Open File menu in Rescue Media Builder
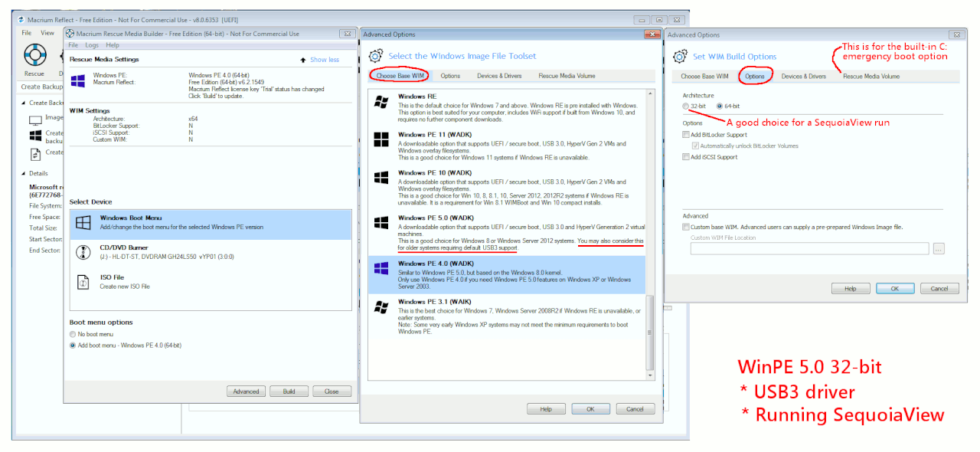The width and height of the screenshot is (980, 452). 73,45
